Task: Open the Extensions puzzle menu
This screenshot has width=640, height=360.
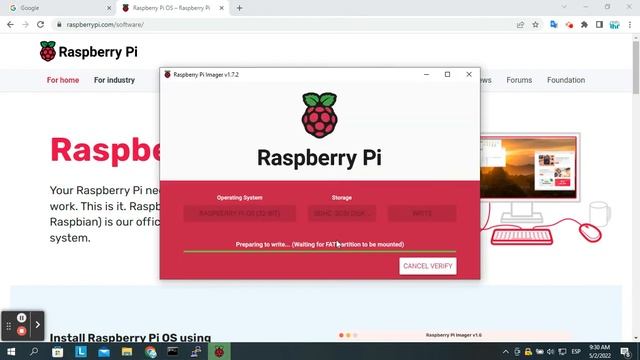Action: click(584, 24)
